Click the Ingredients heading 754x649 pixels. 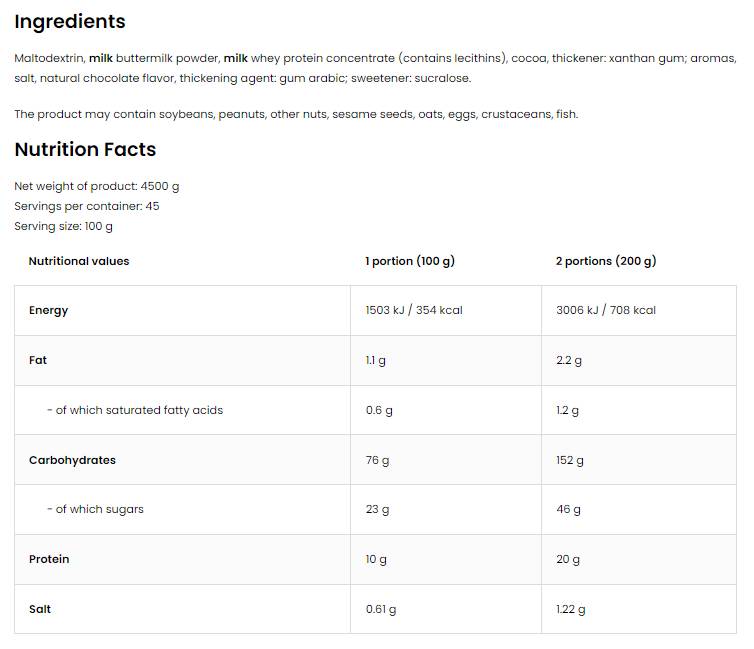click(70, 22)
